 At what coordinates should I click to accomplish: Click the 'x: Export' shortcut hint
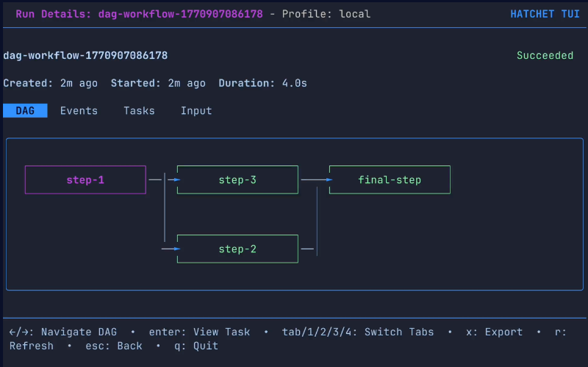(494, 332)
